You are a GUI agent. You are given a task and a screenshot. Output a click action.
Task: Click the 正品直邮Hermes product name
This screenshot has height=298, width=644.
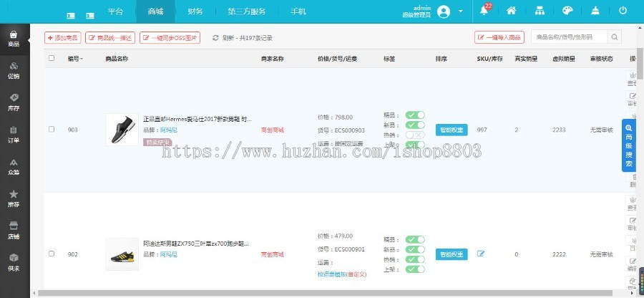coord(197,119)
